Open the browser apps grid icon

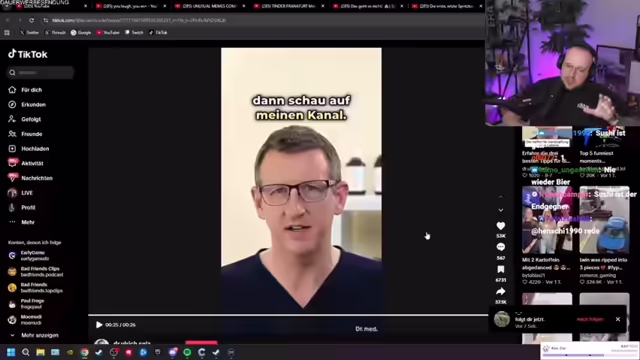tap(7, 33)
